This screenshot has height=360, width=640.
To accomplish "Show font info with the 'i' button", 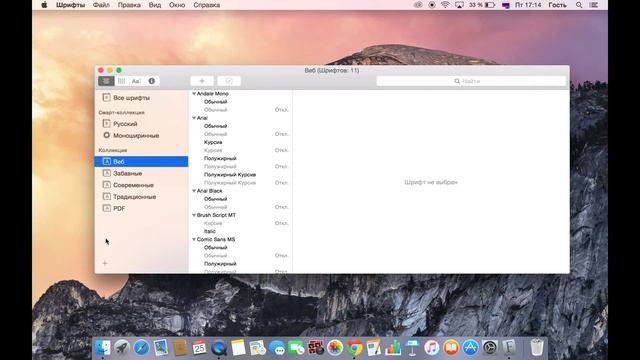I will click(152, 81).
